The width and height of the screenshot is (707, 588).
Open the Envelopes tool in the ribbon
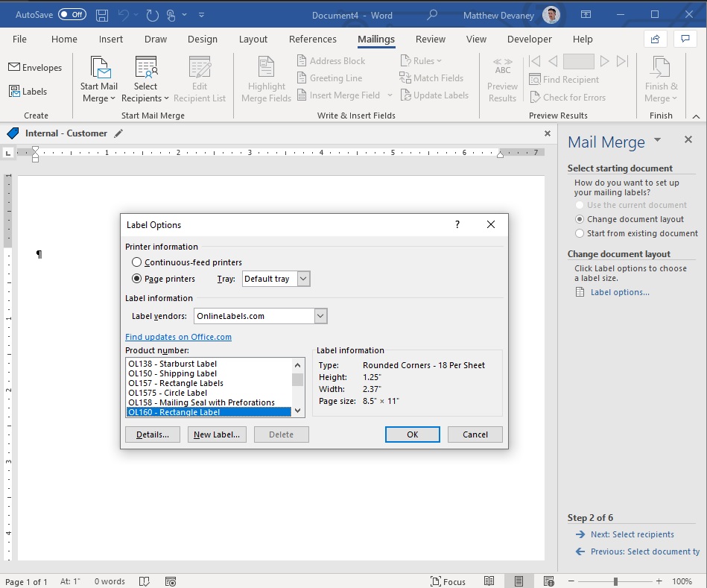pos(35,68)
